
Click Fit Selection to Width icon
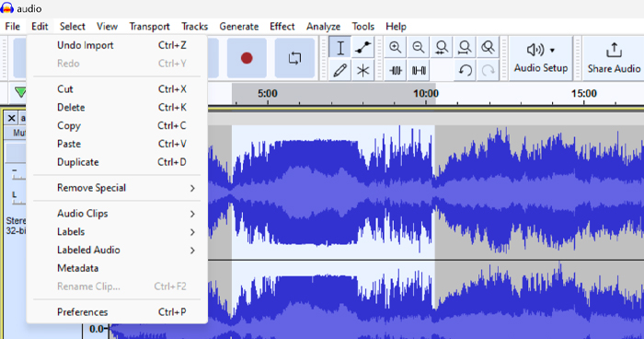click(442, 48)
